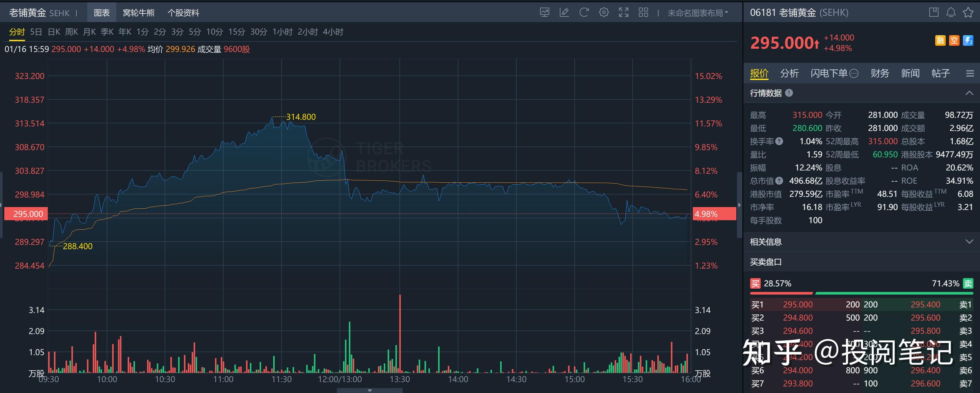
Task: Click the buy/sell ratio bar under 28.57%
Action: click(862, 293)
